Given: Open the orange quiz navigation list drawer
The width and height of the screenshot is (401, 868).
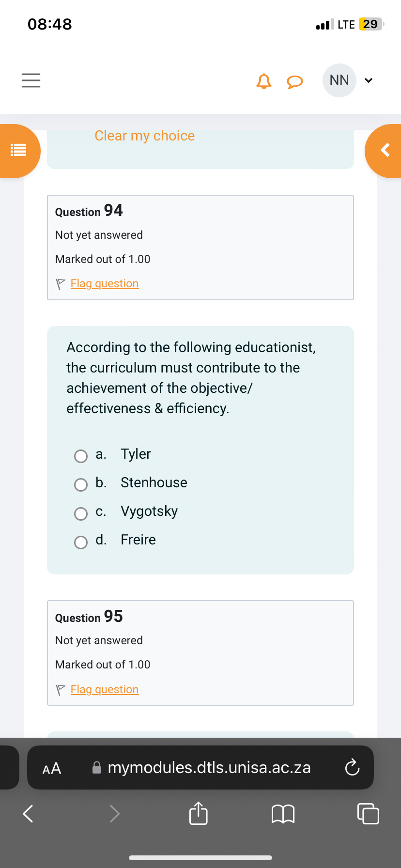Looking at the screenshot, I should click(19, 151).
